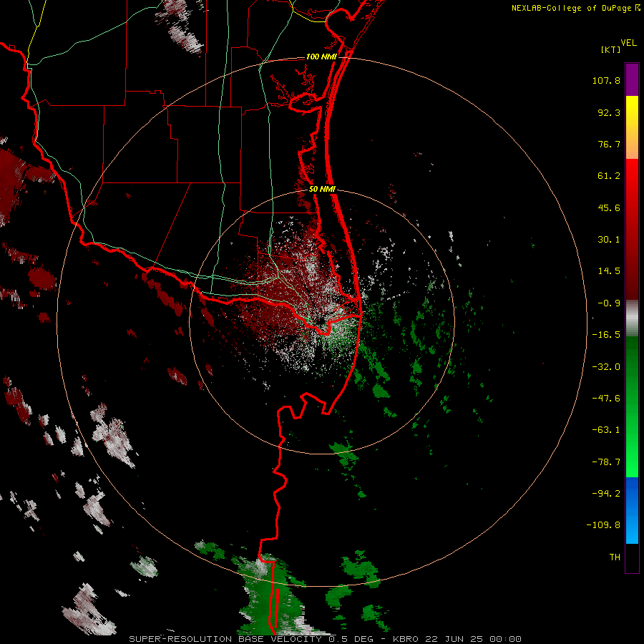Click the -94.2 velocity scale value

click(x=606, y=493)
